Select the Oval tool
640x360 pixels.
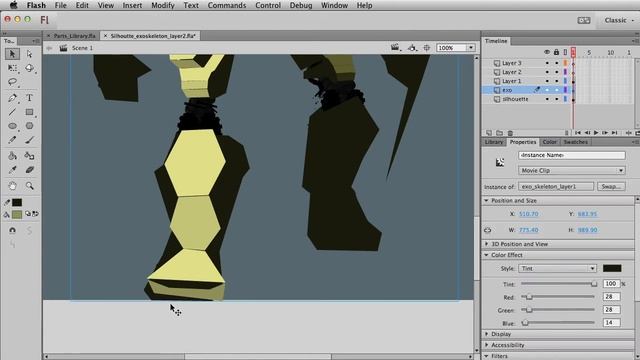coord(12,126)
